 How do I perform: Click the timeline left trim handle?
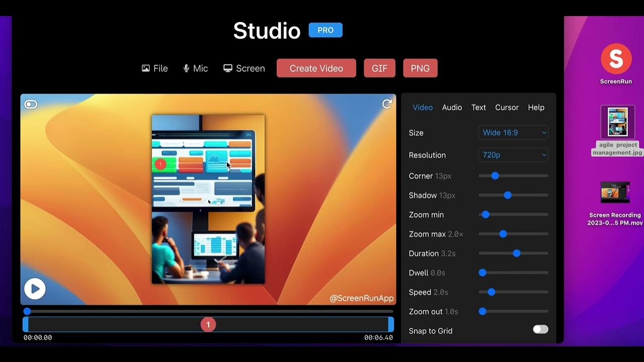[26, 324]
